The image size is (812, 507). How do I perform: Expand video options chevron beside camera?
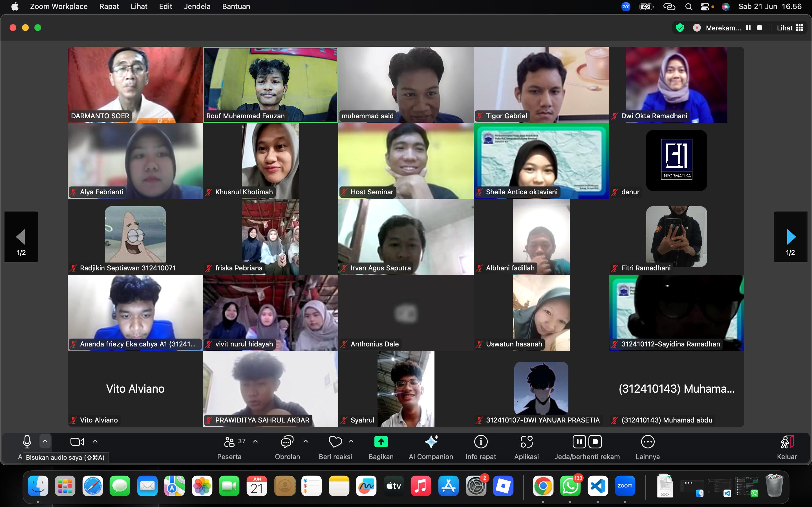pos(95,441)
